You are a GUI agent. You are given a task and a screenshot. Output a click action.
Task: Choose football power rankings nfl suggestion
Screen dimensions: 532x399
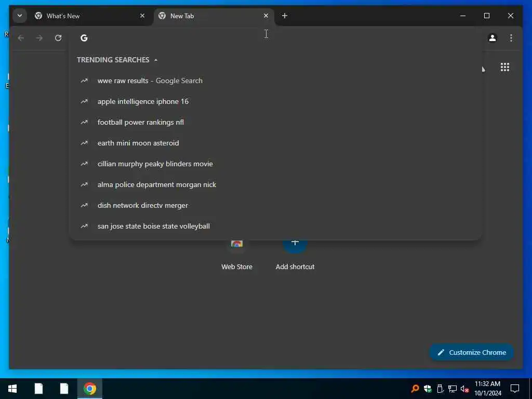point(275,122)
